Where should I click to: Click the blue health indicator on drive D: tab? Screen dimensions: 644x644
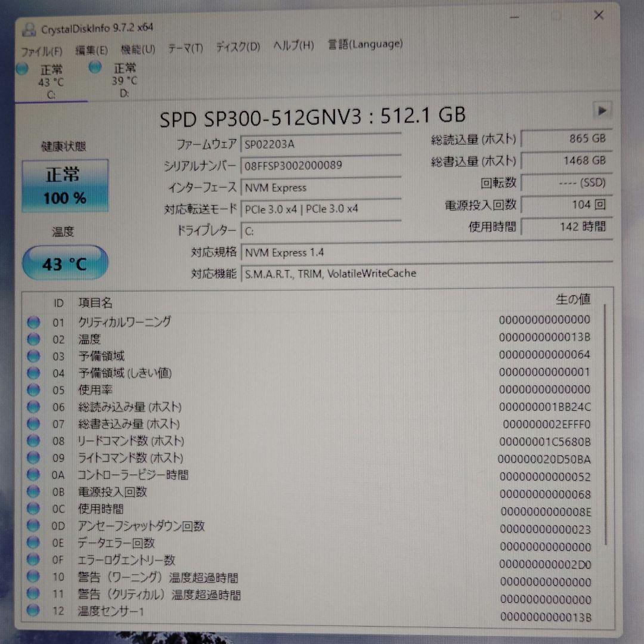[x=94, y=67]
